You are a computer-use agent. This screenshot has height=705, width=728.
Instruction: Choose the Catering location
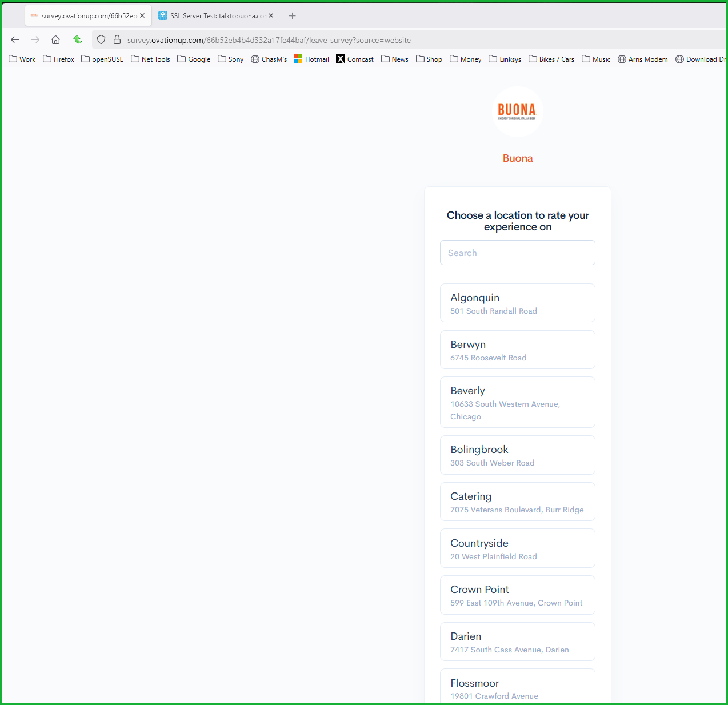click(518, 502)
